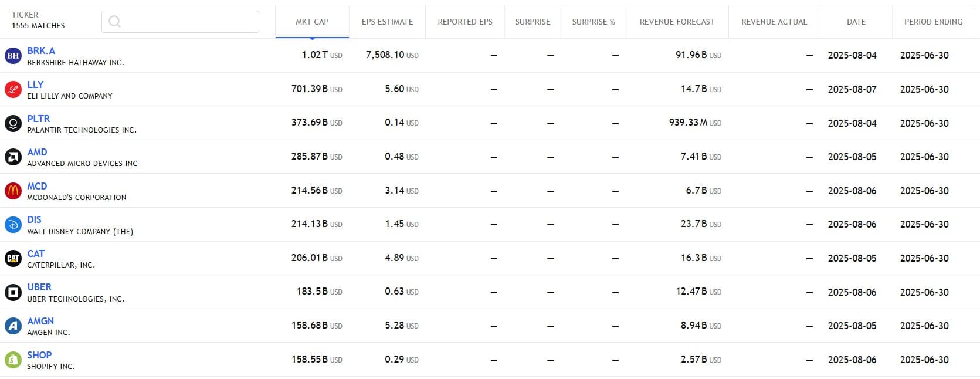Click the Walt Disney logo icon
Image resolution: width=980 pixels, height=379 pixels.
pos(13,225)
